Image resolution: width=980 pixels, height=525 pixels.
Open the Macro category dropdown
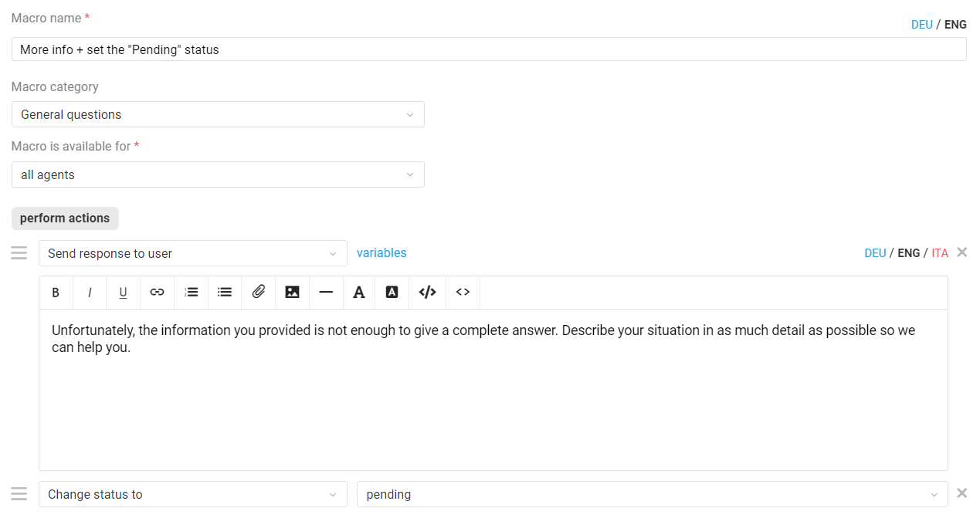point(218,114)
